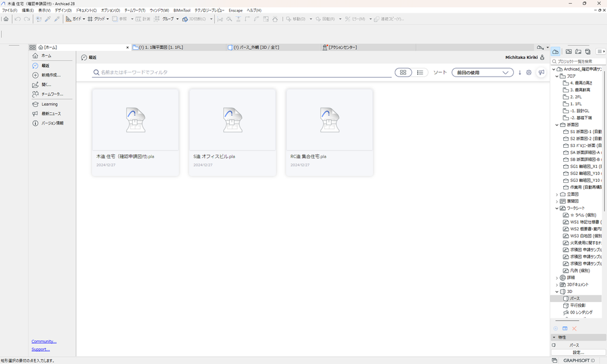Expand the 詳細 tree node

pos(557,278)
